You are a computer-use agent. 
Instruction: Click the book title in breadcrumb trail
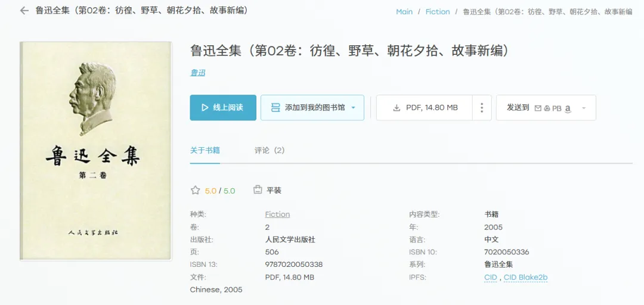547,12
